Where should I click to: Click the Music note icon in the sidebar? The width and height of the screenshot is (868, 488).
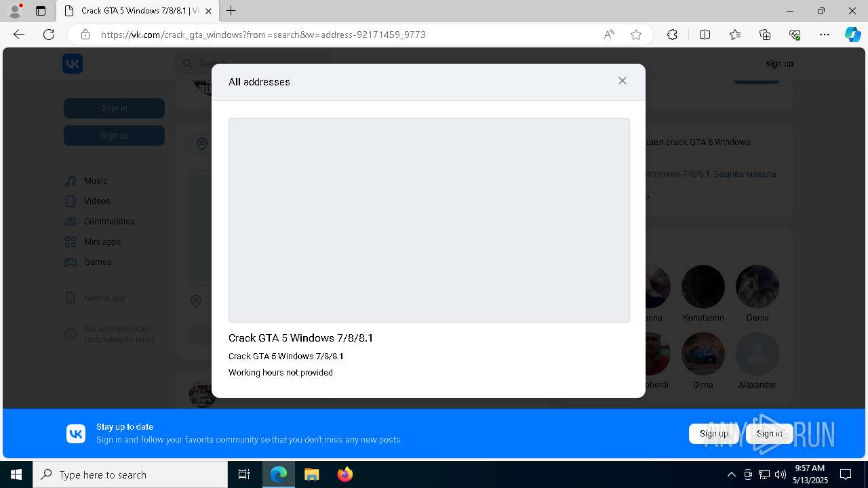(x=71, y=181)
